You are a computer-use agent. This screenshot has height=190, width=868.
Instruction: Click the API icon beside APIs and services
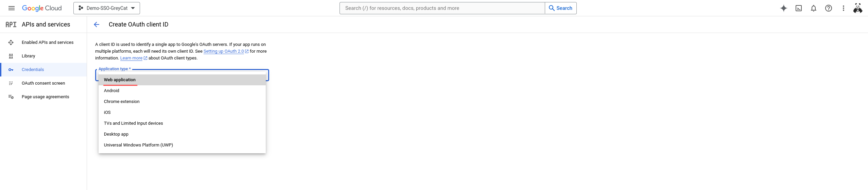pos(11,24)
